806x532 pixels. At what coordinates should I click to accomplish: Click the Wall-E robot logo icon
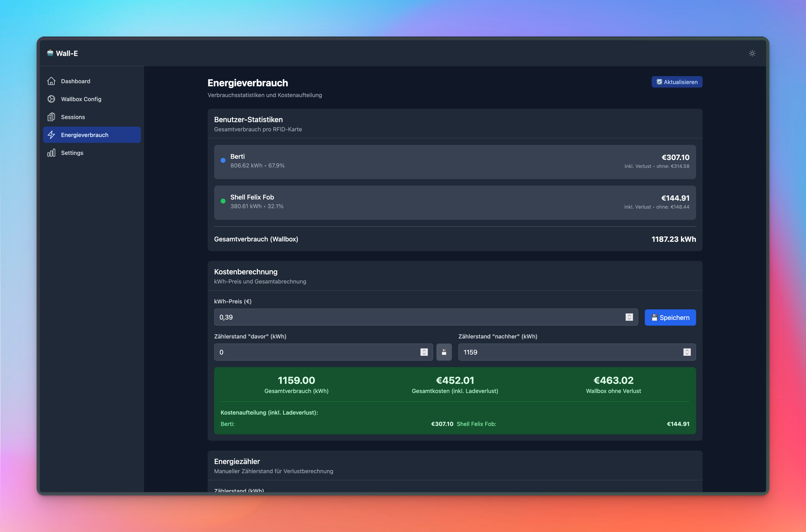point(50,53)
